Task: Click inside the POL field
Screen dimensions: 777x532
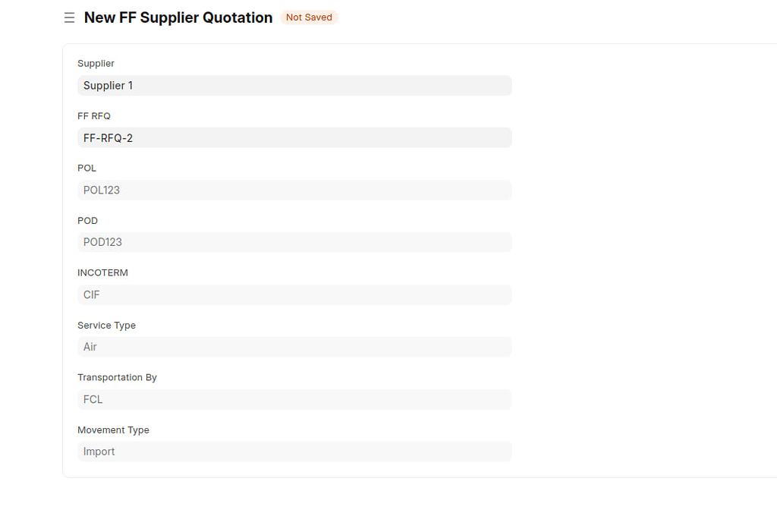Action: click(x=294, y=190)
